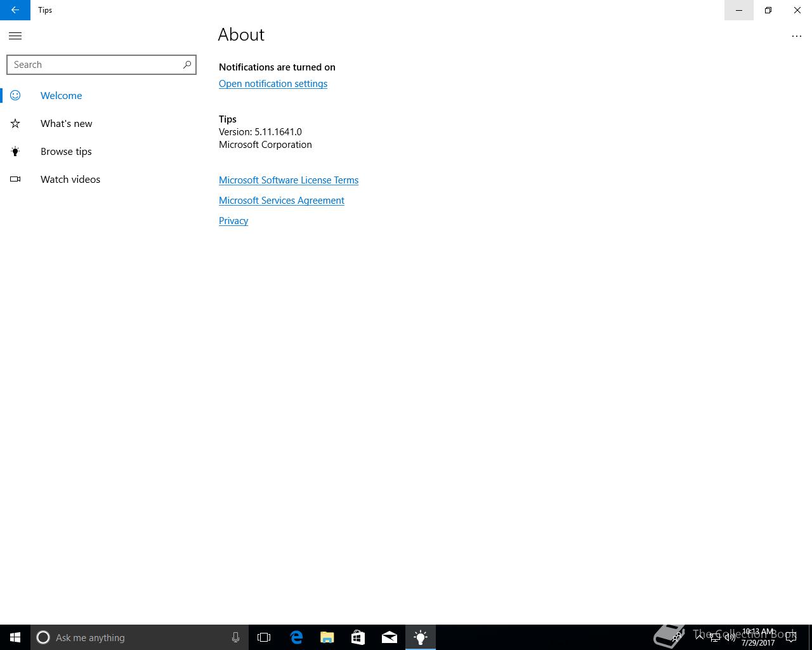Click the Tips app taskbar icon
Screen dimensions: 812x650
click(421, 637)
